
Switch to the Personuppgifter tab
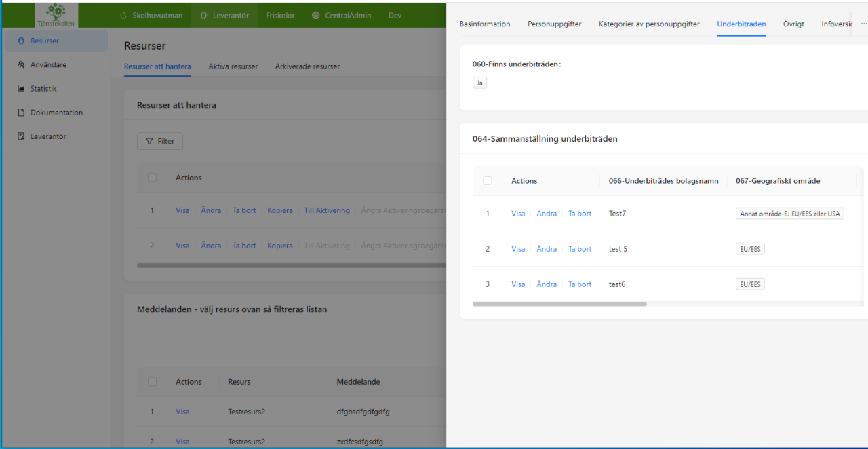[555, 24]
